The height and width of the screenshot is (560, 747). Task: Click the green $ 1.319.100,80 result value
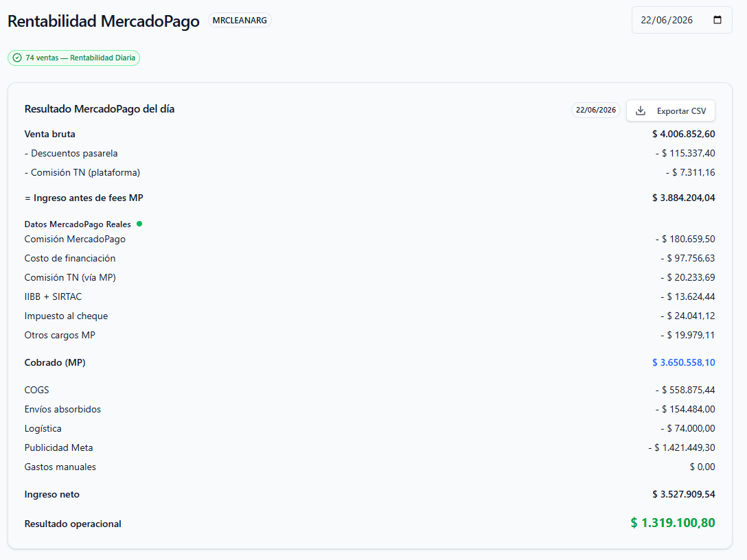673,523
